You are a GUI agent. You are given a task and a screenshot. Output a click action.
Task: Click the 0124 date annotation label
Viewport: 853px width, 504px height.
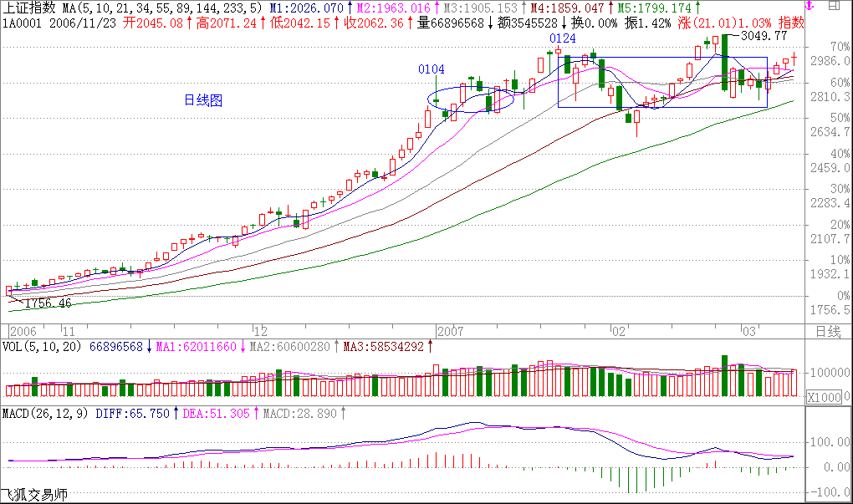[x=562, y=39]
